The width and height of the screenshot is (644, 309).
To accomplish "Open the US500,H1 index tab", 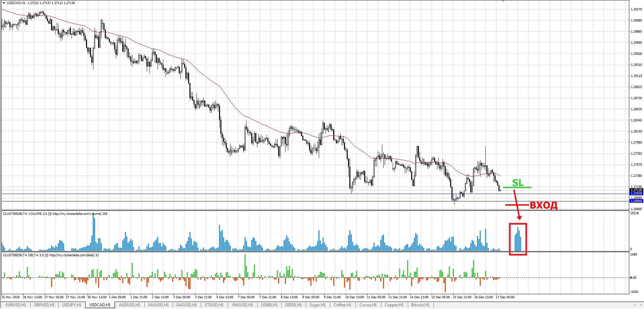I will click(269, 305).
